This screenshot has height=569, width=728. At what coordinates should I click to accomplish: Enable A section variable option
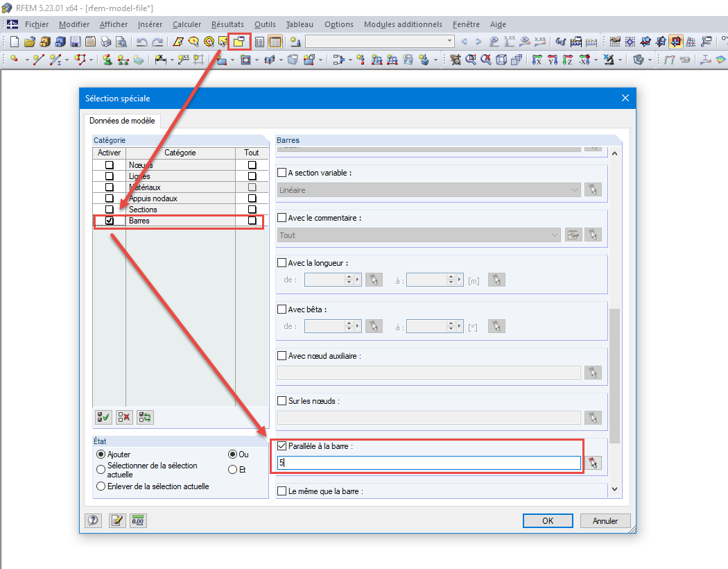click(281, 172)
